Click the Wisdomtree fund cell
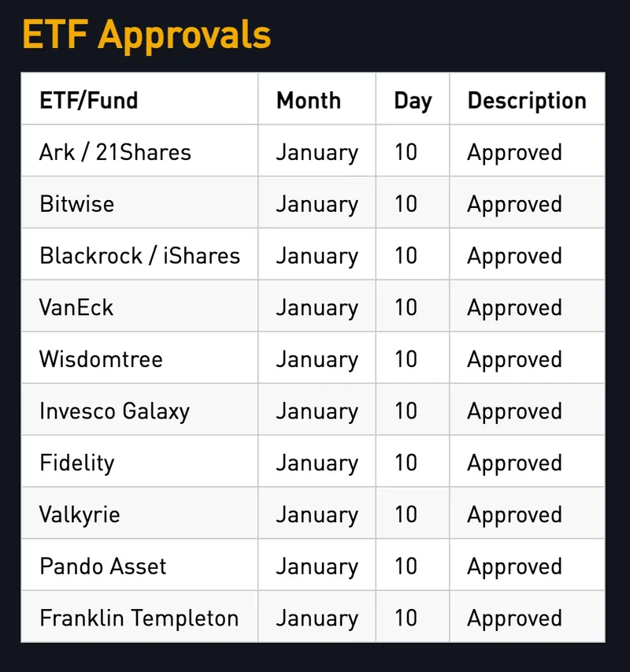This screenshot has width=630, height=672. coord(101,359)
